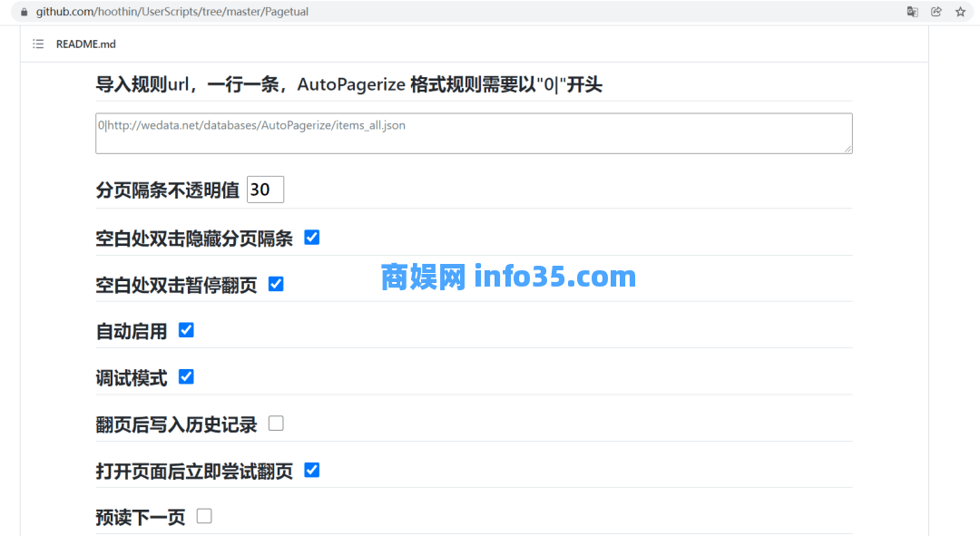Click the site lock icon in address bar
Screen dimensions: 980x536
(24, 12)
